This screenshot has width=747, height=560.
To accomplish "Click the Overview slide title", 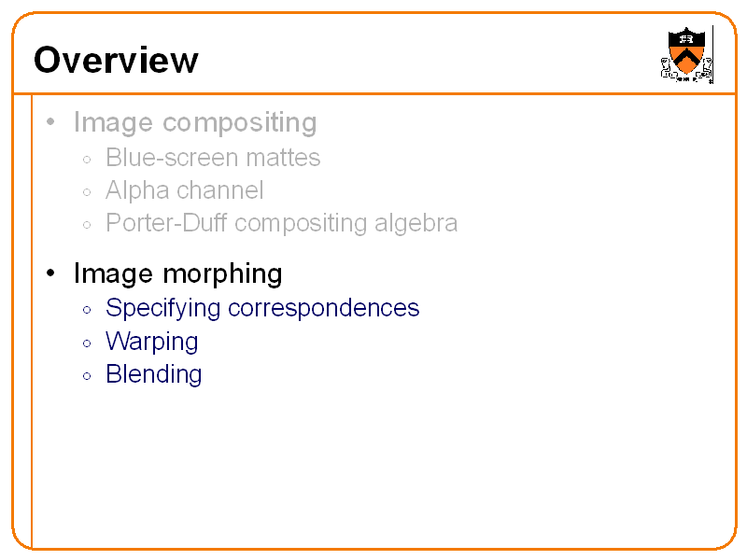I will coord(116,61).
